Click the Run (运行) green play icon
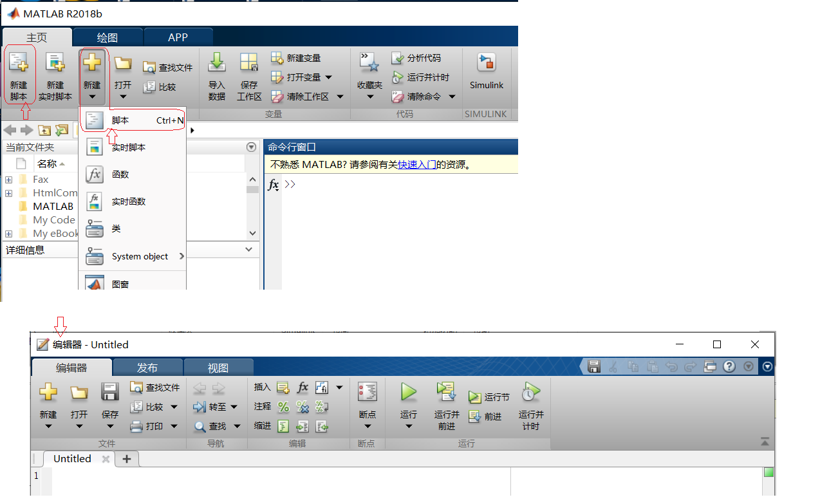The height and width of the screenshot is (504, 829). (x=409, y=392)
